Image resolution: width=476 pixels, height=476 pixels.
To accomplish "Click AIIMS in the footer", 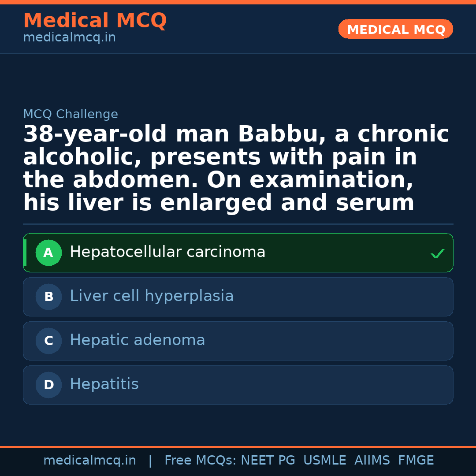I will click(x=372, y=461).
